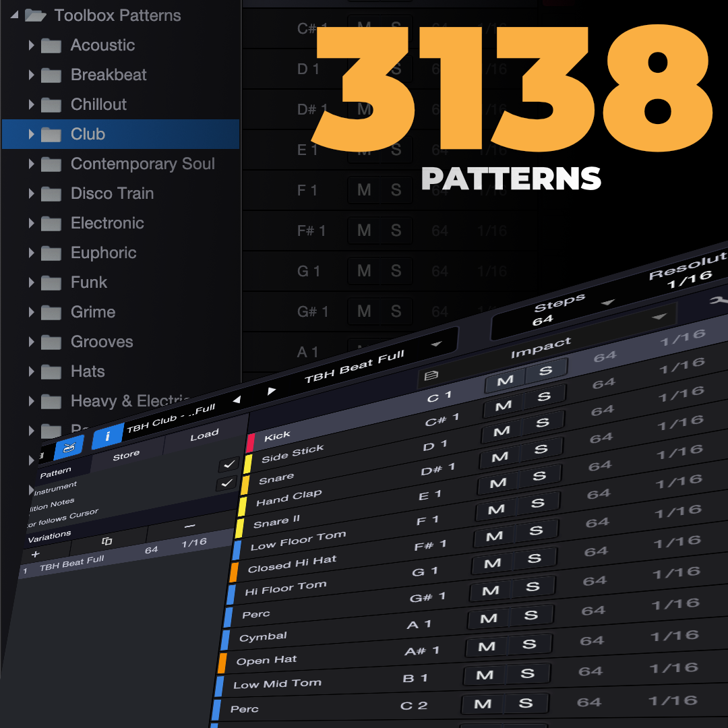Go to previous pattern with left arrow
This screenshot has height=728, width=728.
tap(237, 400)
